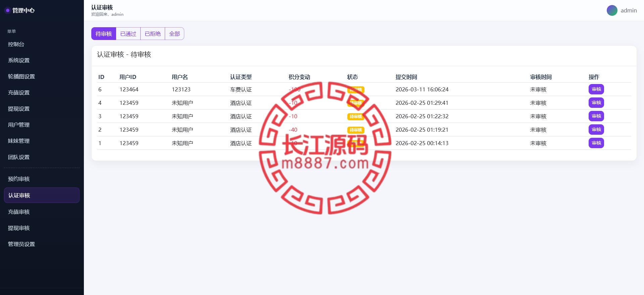Click 审核 button for record ID 1
The width and height of the screenshot is (644, 295).
click(x=596, y=143)
